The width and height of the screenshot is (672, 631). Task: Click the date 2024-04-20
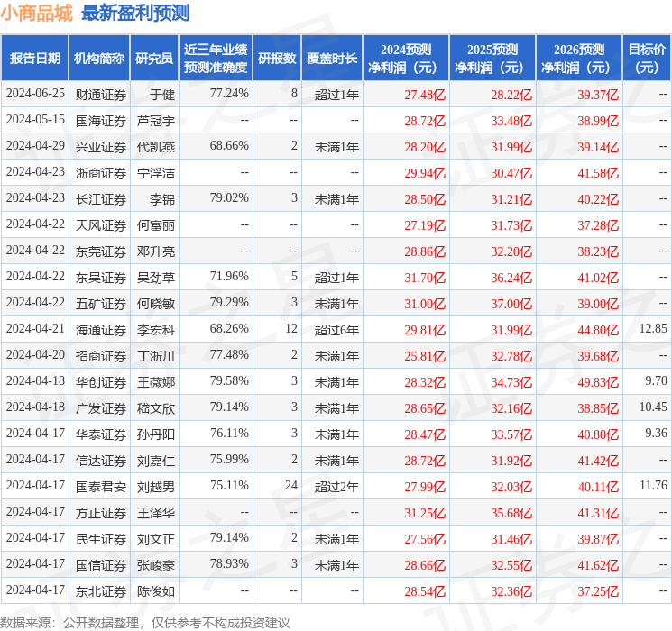coord(35,354)
